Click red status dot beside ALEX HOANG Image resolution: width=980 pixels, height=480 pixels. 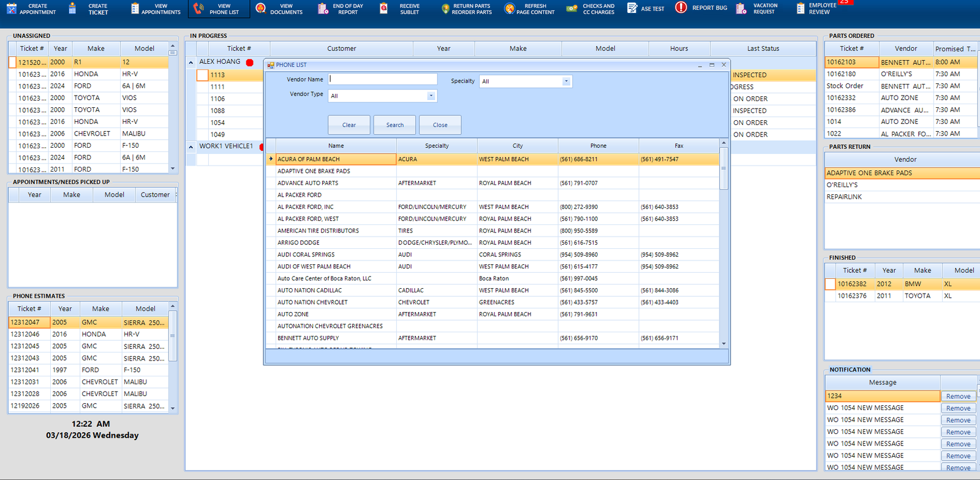tap(249, 63)
